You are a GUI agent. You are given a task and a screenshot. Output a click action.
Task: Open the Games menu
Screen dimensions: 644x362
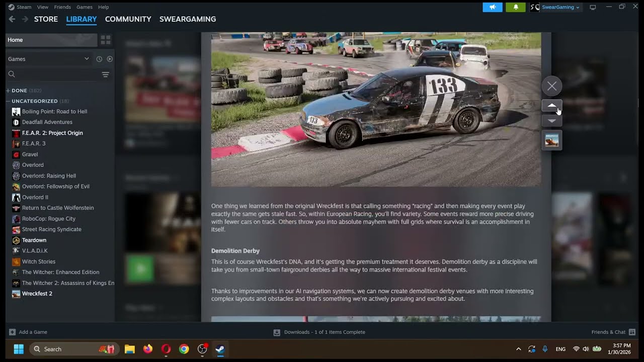click(84, 7)
